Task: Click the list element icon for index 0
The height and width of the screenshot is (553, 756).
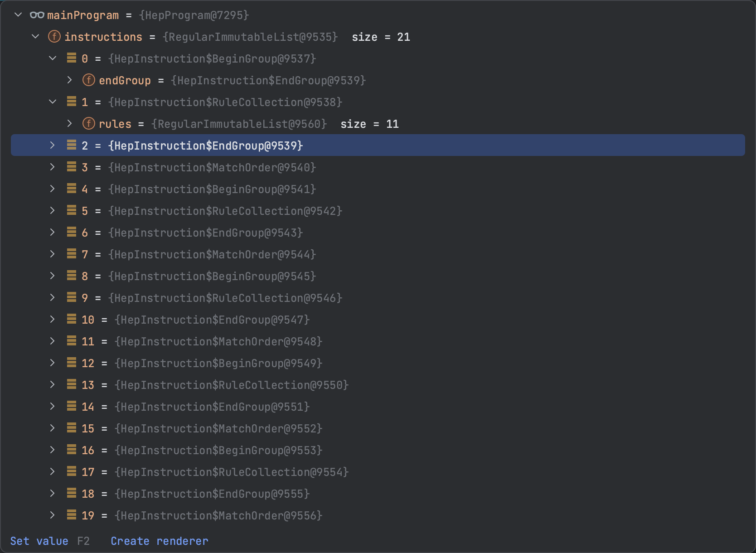Action: coord(72,58)
